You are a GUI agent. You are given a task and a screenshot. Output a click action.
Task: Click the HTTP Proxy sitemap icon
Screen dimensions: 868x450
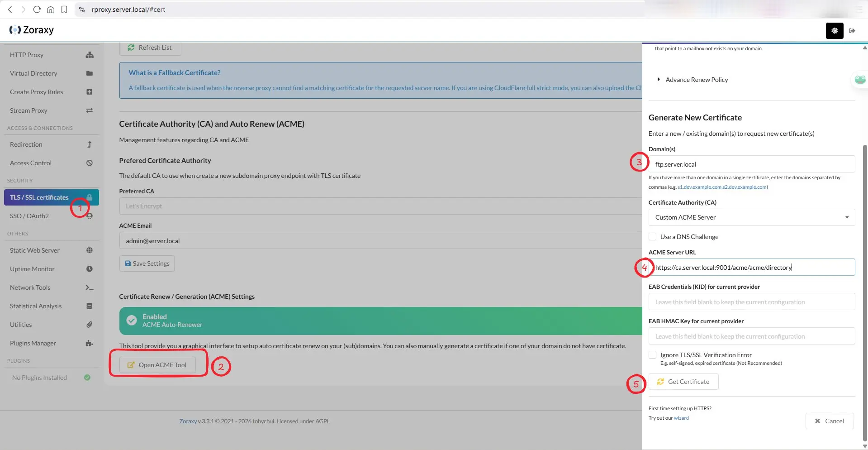(90, 55)
